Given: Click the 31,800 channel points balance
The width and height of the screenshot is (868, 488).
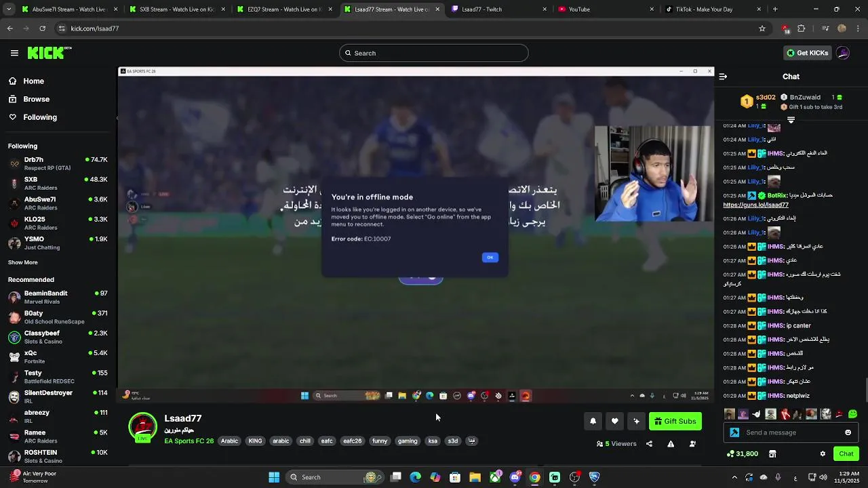Looking at the screenshot, I should (743, 454).
